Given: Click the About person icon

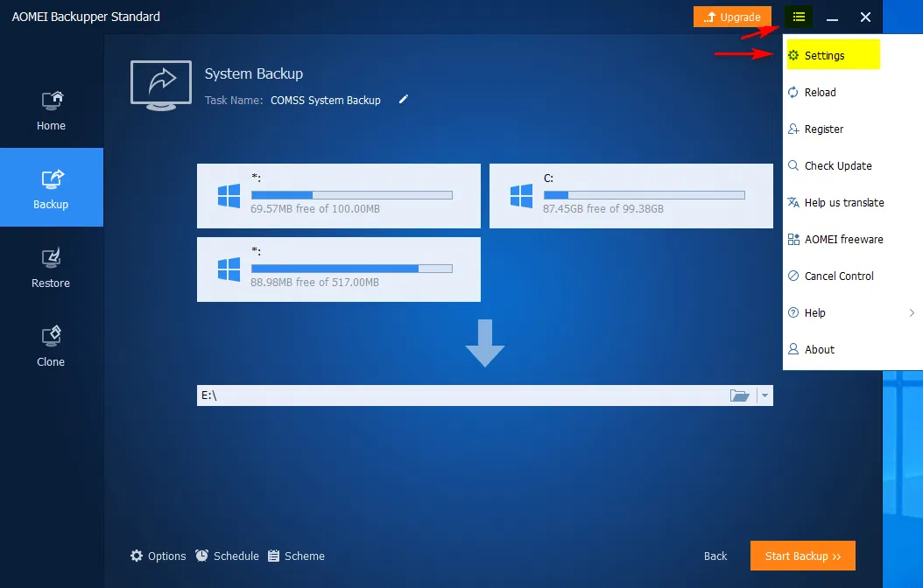Looking at the screenshot, I should pos(793,349).
